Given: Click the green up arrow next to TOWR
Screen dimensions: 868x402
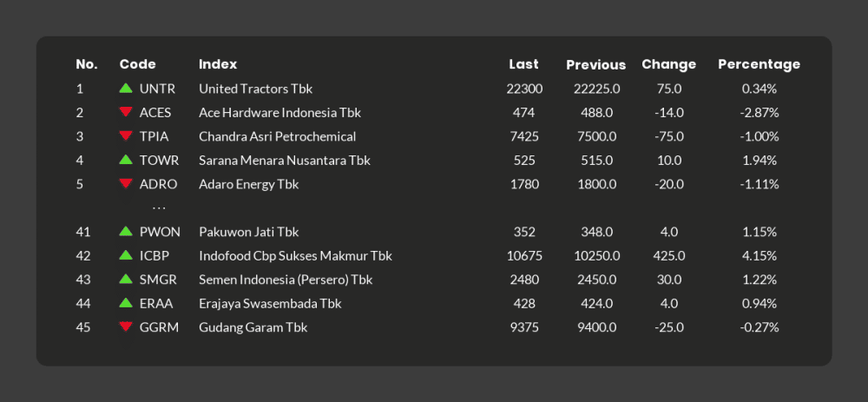Looking at the screenshot, I should pos(126,160).
